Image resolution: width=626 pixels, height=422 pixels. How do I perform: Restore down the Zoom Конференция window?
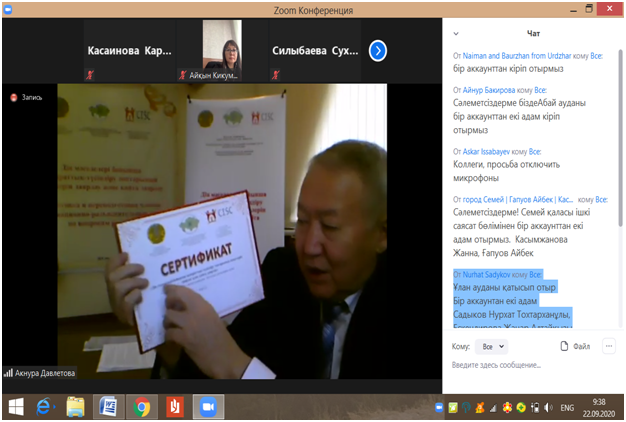(589, 9)
